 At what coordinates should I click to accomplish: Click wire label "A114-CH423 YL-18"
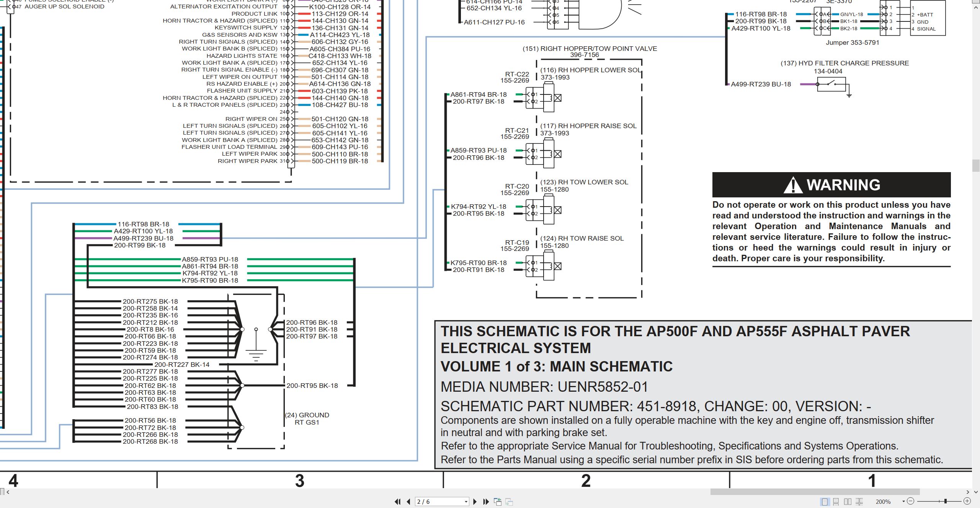(x=340, y=35)
